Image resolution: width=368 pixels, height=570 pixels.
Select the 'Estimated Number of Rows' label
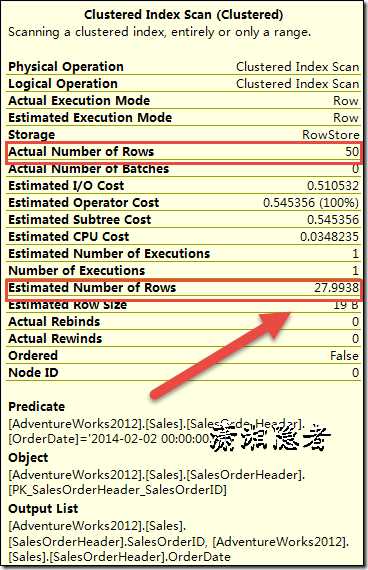click(92, 288)
